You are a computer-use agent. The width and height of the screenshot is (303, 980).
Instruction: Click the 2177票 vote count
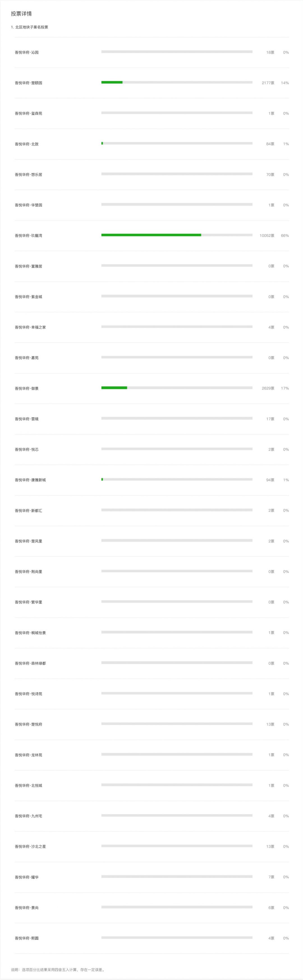tap(268, 83)
